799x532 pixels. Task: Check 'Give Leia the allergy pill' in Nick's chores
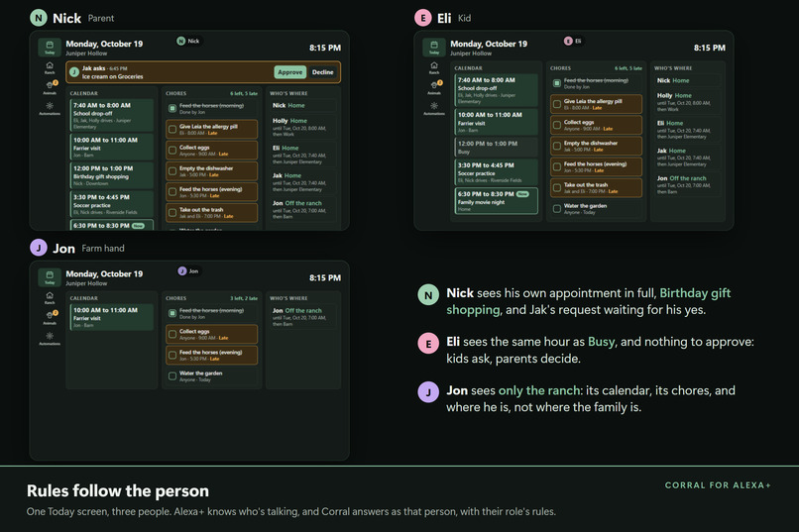pos(172,130)
